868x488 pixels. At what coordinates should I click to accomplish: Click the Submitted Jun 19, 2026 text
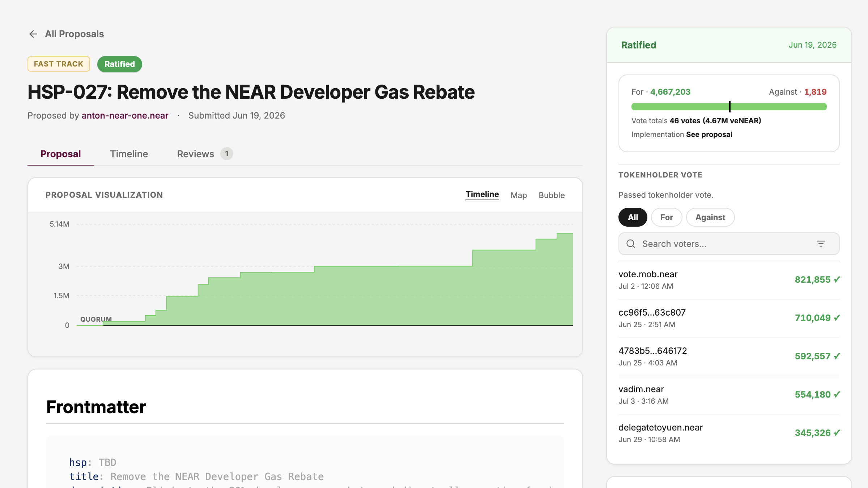(x=237, y=116)
